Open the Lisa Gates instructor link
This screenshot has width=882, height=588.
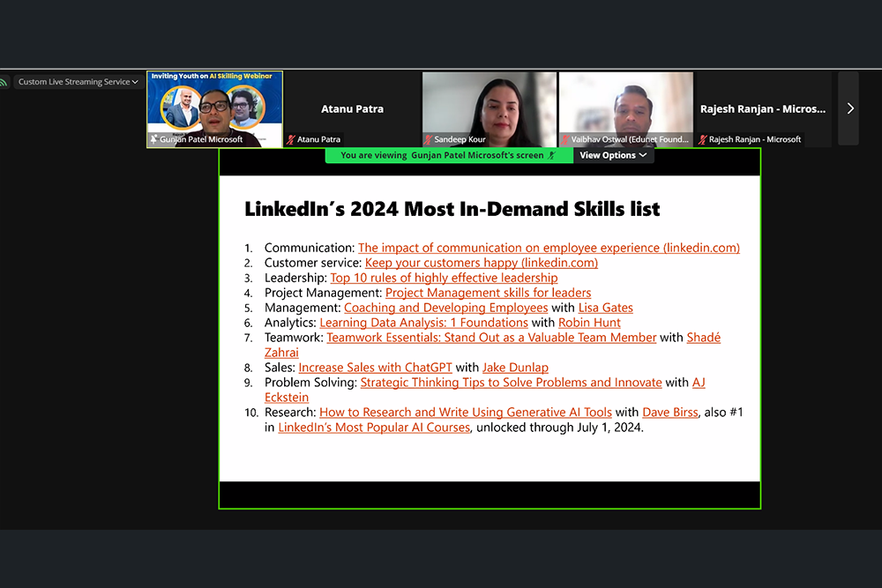click(606, 308)
